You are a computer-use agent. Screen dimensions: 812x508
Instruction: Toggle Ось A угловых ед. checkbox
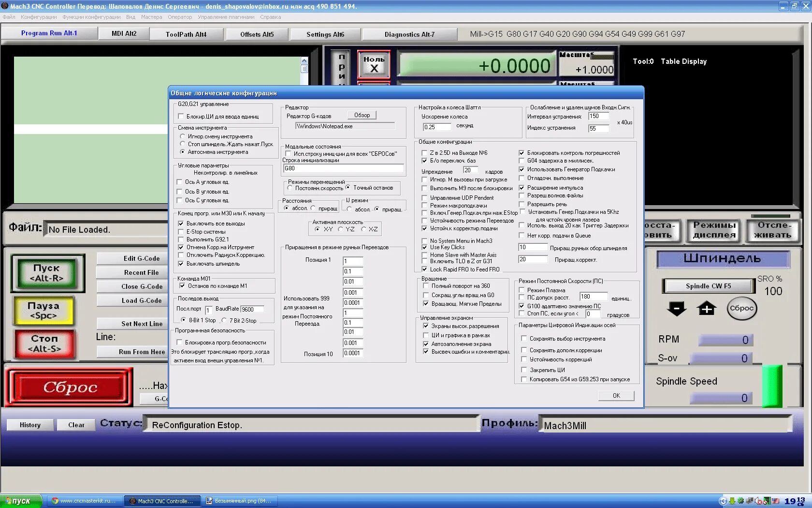pyautogui.click(x=180, y=182)
